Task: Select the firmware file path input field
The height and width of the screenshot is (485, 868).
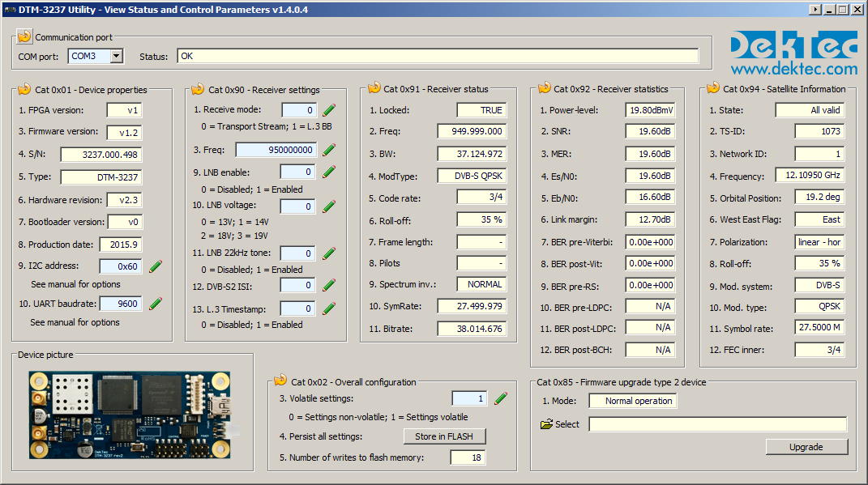Action: click(717, 423)
